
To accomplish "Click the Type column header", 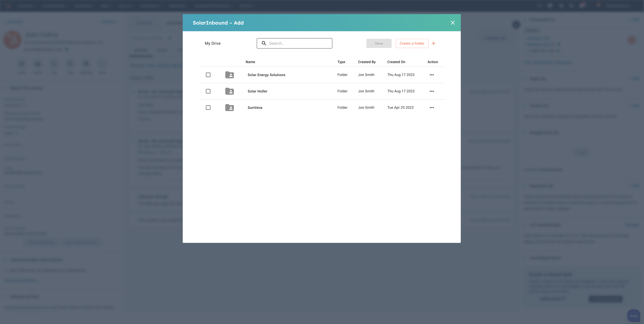I will (341, 62).
